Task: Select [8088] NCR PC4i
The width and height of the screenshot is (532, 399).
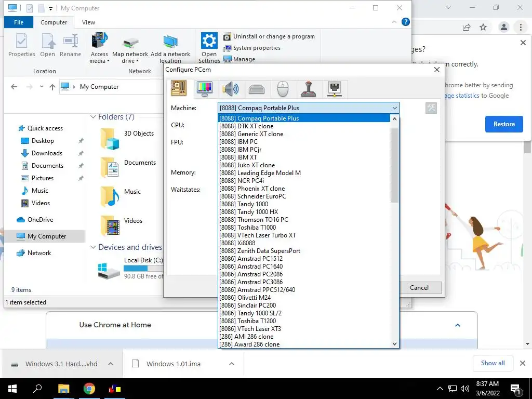Action: pos(304,180)
